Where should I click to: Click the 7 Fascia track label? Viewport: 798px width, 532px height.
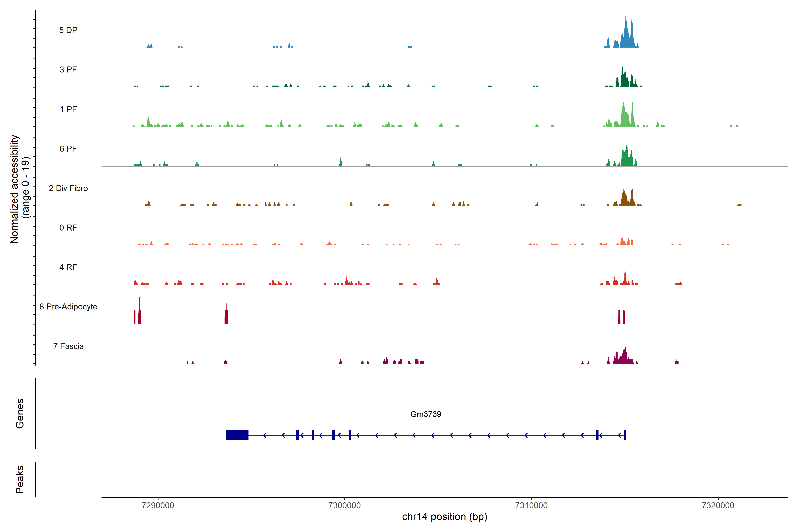tap(68, 346)
